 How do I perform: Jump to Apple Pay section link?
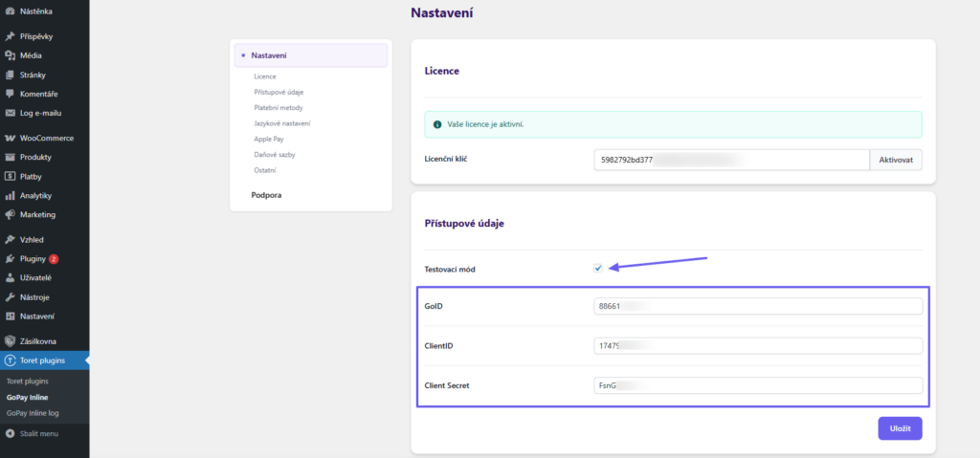click(269, 139)
